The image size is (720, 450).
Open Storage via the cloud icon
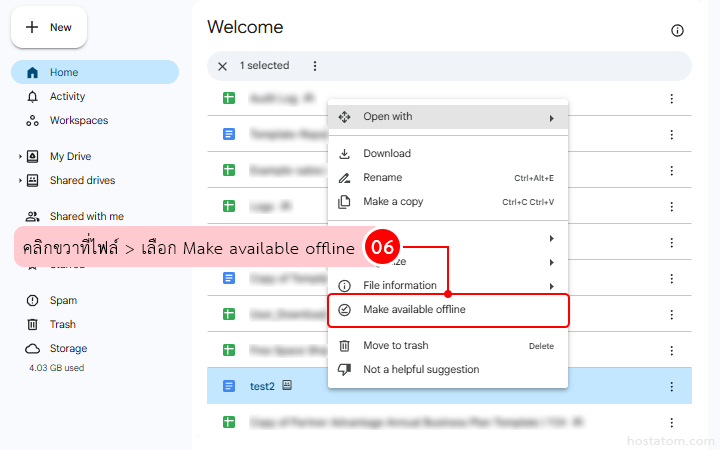(x=32, y=349)
